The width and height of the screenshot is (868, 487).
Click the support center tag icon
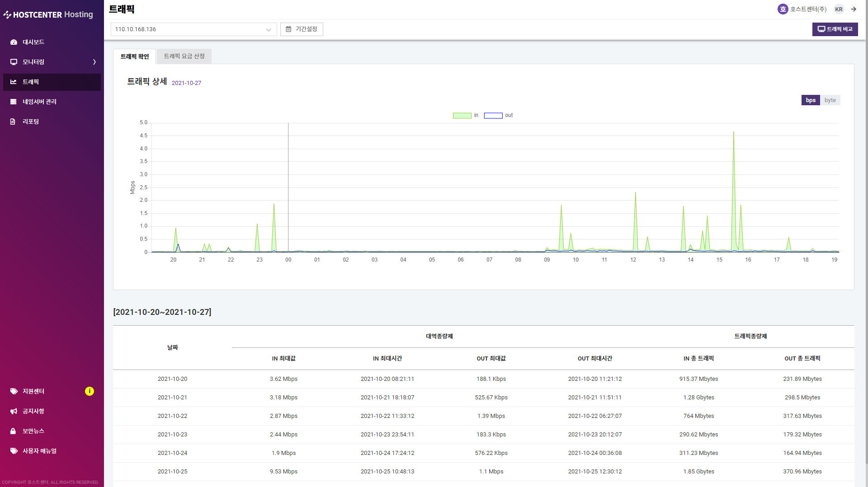14,391
